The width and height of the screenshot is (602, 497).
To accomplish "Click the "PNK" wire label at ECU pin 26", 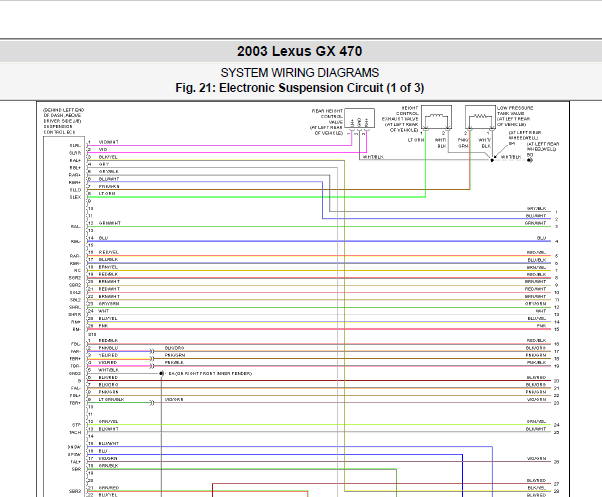I will pos(103,326).
